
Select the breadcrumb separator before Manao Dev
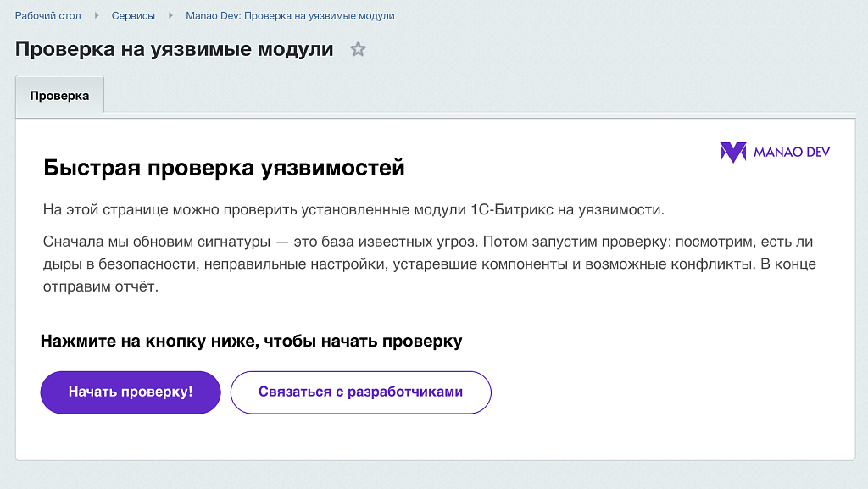point(170,15)
